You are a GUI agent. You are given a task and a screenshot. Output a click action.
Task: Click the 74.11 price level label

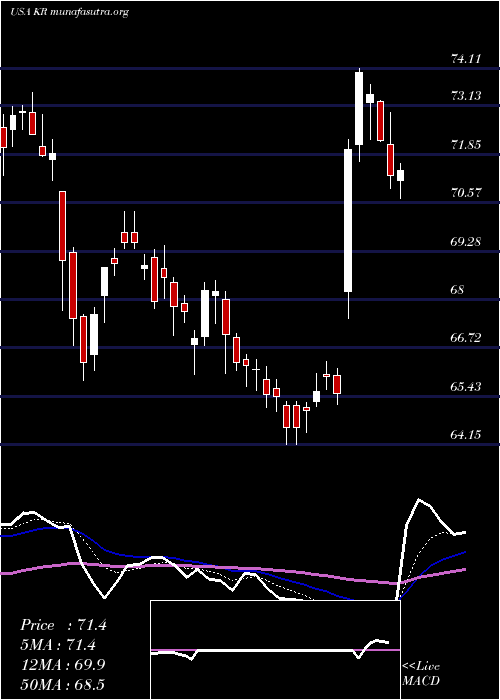(x=467, y=58)
